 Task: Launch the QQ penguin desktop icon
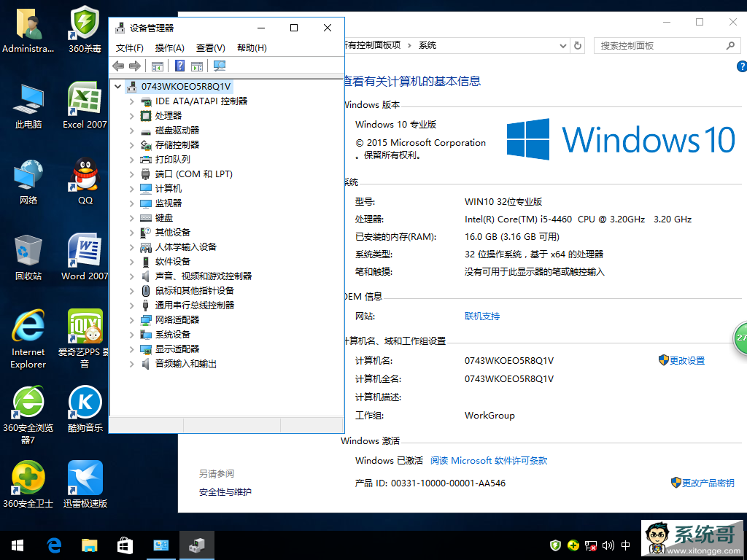point(85,182)
